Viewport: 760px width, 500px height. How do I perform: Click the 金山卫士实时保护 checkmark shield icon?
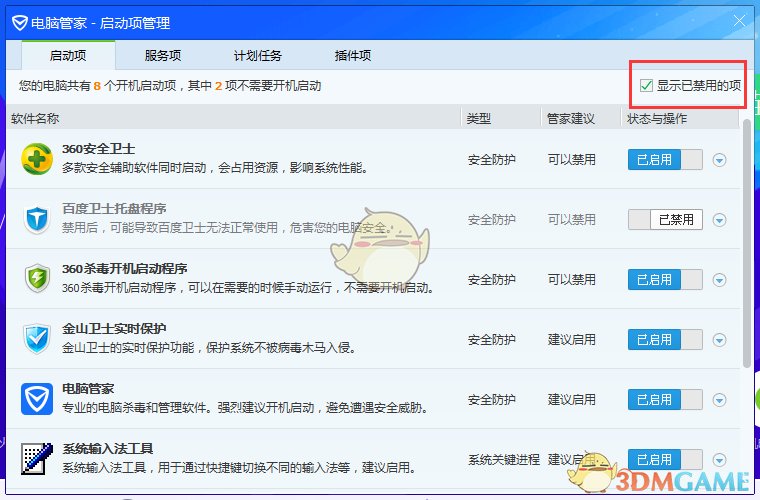click(x=37, y=339)
